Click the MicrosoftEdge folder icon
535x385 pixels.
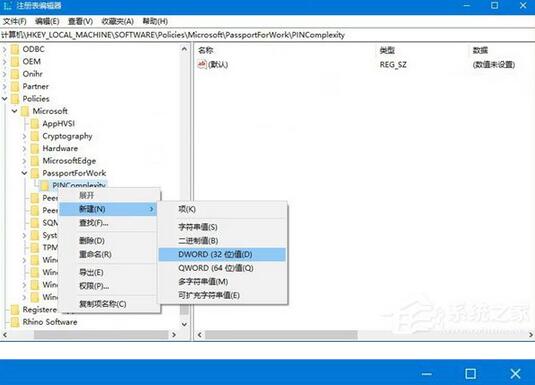(x=35, y=161)
